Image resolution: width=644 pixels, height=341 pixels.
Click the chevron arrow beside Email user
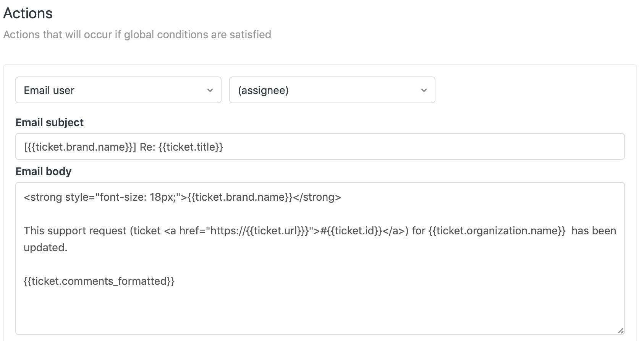(210, 90)
